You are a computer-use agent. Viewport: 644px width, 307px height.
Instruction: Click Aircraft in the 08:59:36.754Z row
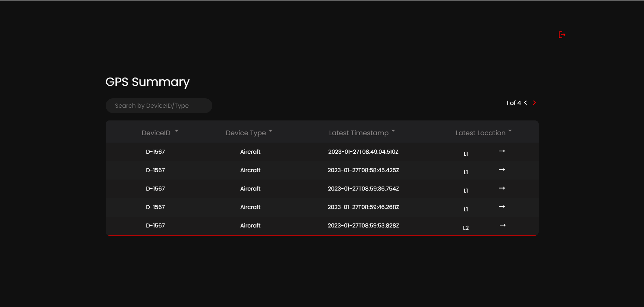pos(250,189)
